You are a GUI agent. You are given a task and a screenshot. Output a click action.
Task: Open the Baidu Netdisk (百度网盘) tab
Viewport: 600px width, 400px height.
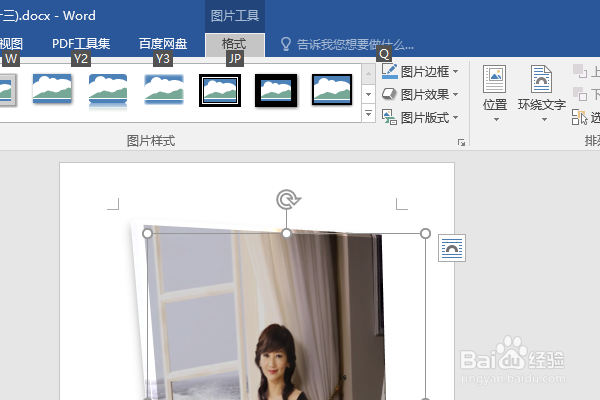click(163, 44)
